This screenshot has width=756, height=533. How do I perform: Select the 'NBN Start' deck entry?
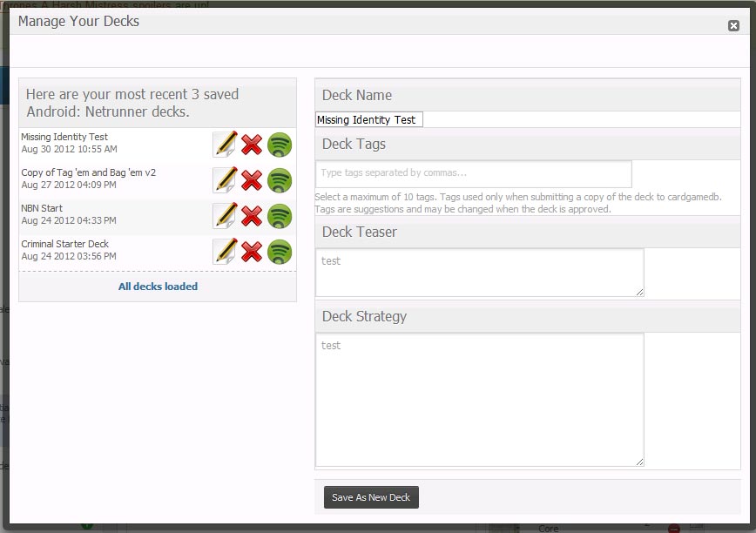(x=42, y=208)
